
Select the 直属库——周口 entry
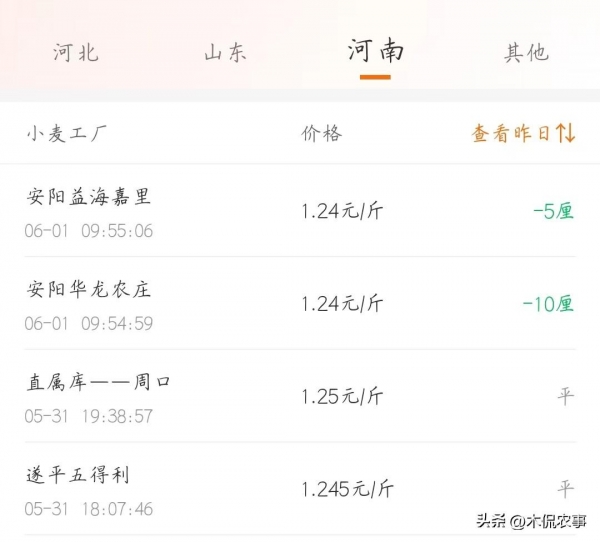[99, 382]
